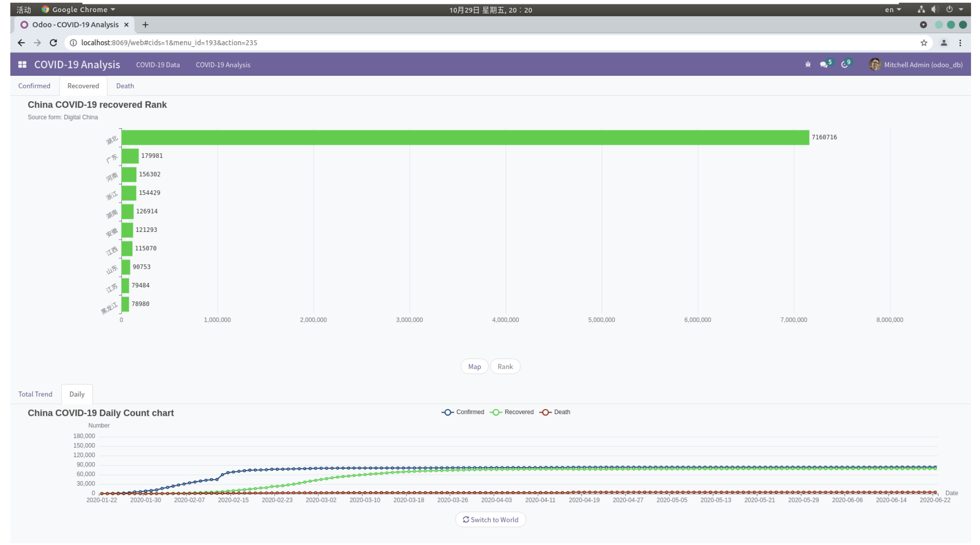Screen dimensions: 980x545
Task: Select the Total Trend tab link
Action: point(35,394)
